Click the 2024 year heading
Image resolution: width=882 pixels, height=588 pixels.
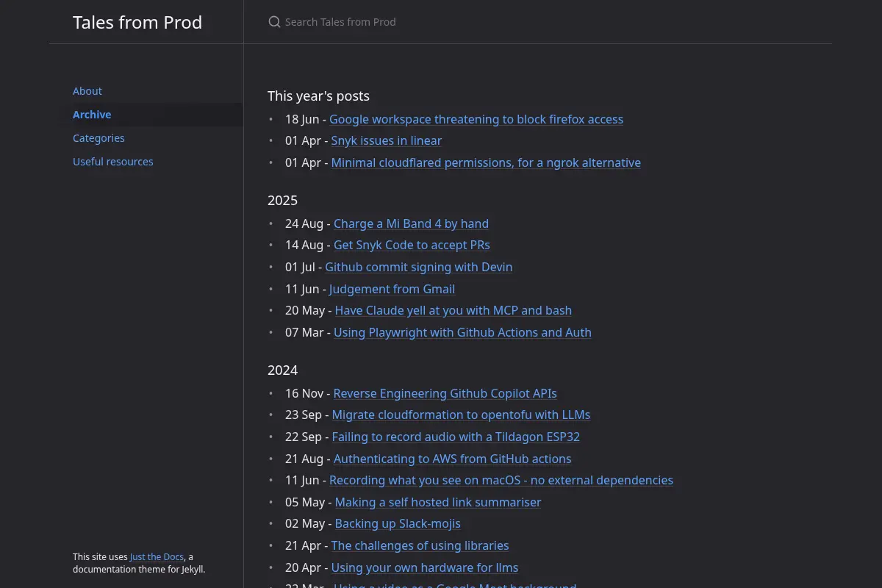pyautogui.click(x=282, y=370)
